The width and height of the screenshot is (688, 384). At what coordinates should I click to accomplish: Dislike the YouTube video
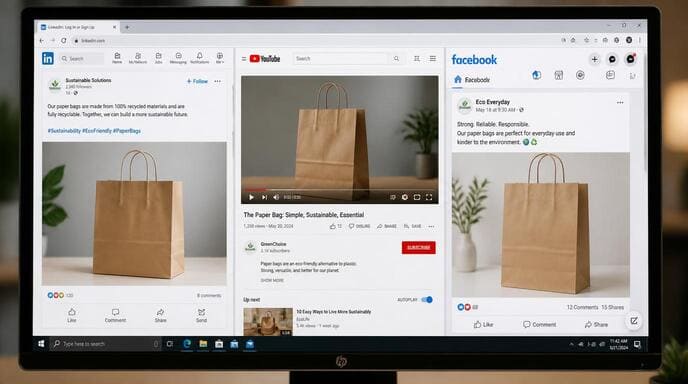pos(359,226)
